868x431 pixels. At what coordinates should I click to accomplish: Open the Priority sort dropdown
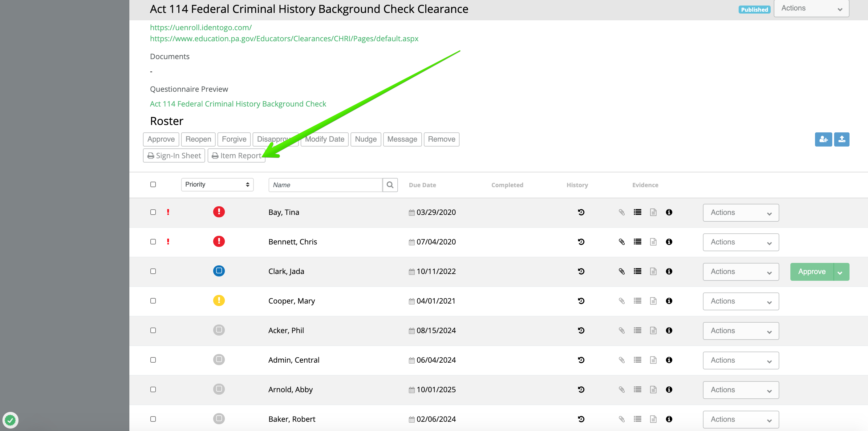[217, 184]
